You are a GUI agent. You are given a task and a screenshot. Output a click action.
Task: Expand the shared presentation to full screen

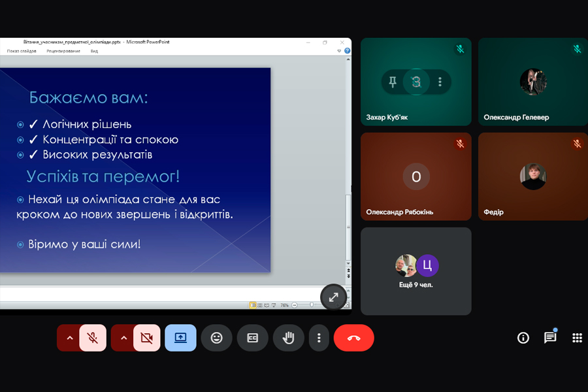pyautogui.click(x=333, y=297)
